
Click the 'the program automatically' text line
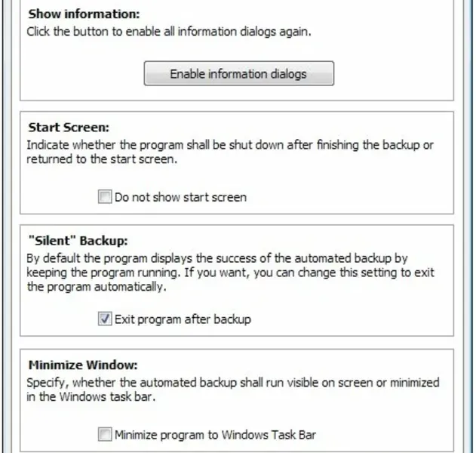click(x=96, y=287)
